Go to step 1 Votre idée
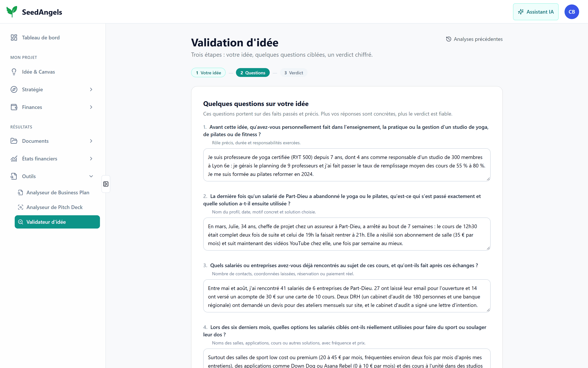 click(x=209, y=73)
